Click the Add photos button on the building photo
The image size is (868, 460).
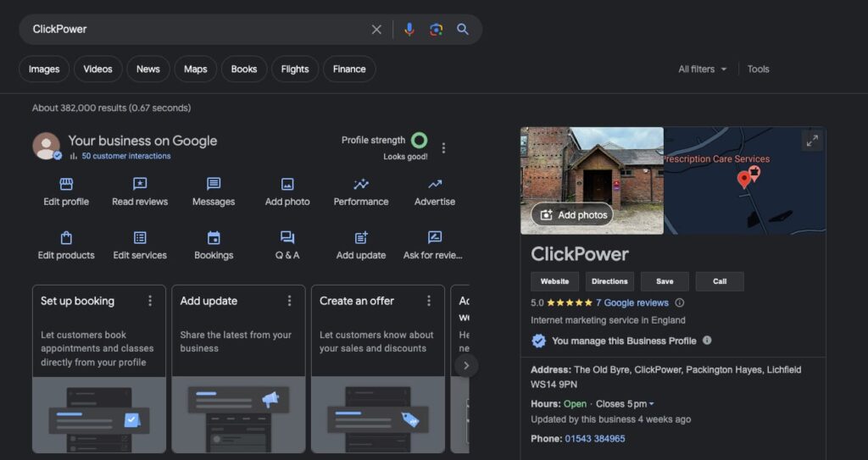pos(572,215)
